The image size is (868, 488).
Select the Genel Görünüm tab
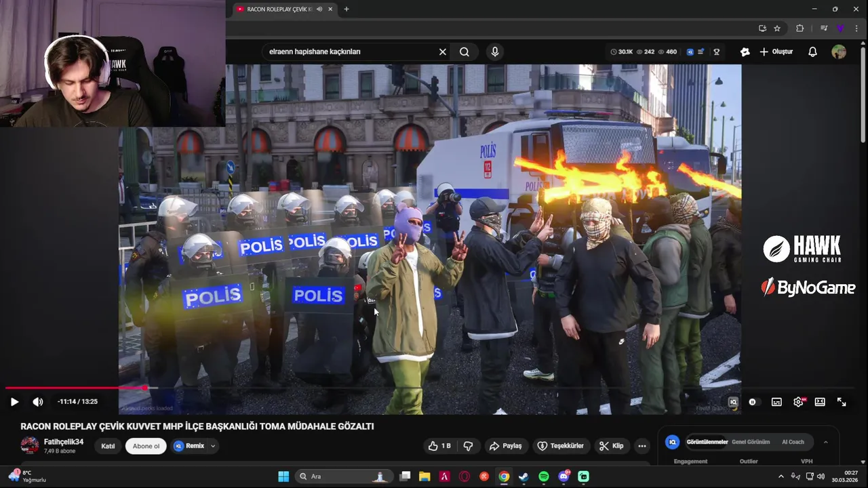[x=751, y=442]
